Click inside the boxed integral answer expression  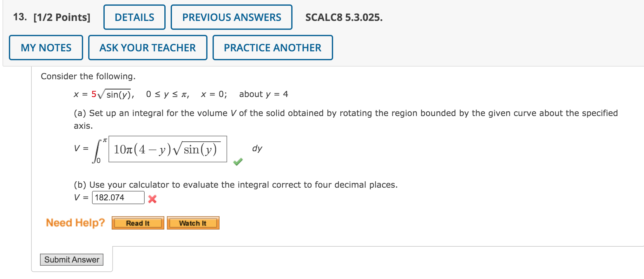[x=167, y=150]
